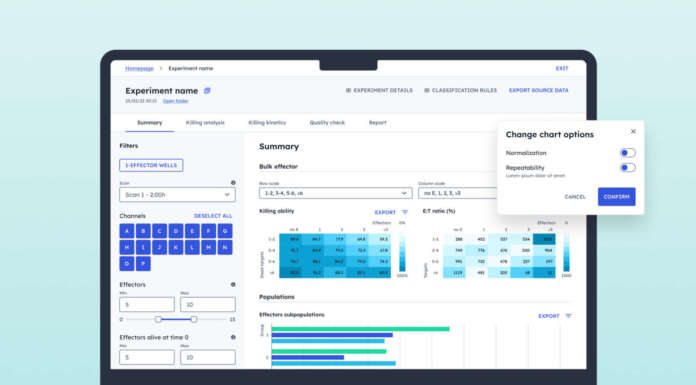
Task: Open filter icon for Effectors subpopulations chart
Action: pyautogui.click(x=569, y=316)
